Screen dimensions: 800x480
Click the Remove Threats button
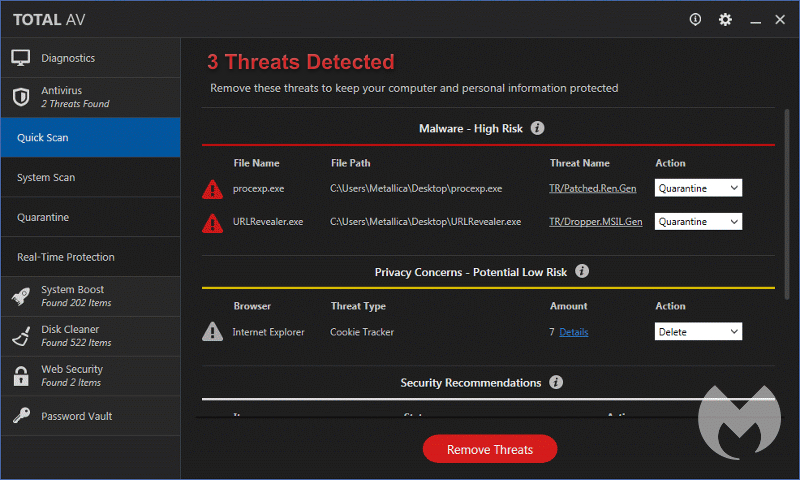[490, 449]
